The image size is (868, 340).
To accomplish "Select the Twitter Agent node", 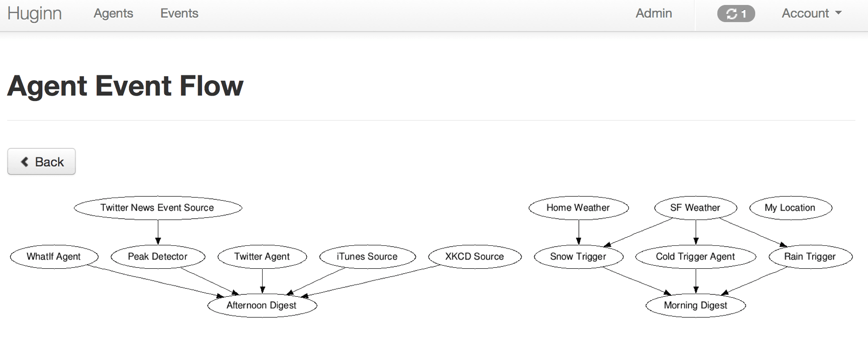I will pyautogui.click(x=262, y=257).
